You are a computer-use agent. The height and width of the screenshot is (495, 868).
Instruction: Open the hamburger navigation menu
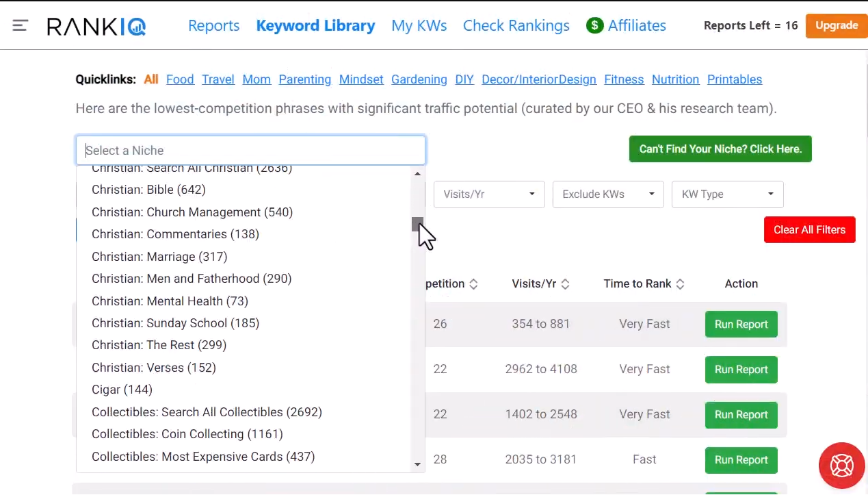click(x=20, y=25)
